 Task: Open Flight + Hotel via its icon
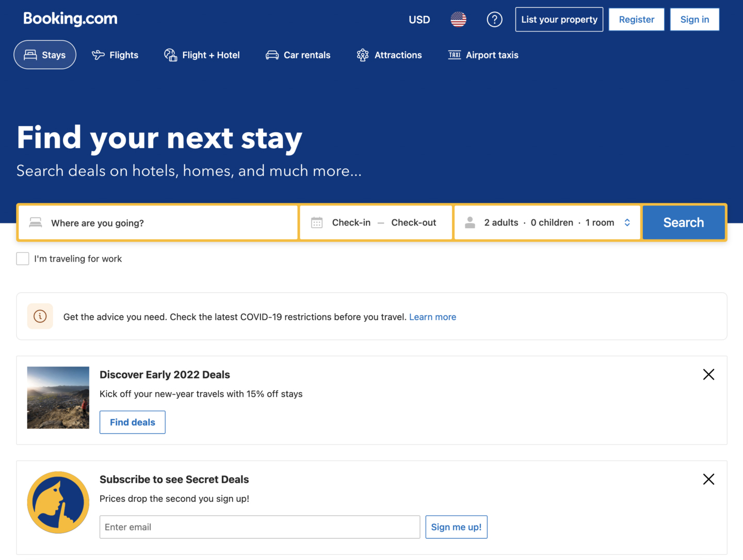point(170,54)
